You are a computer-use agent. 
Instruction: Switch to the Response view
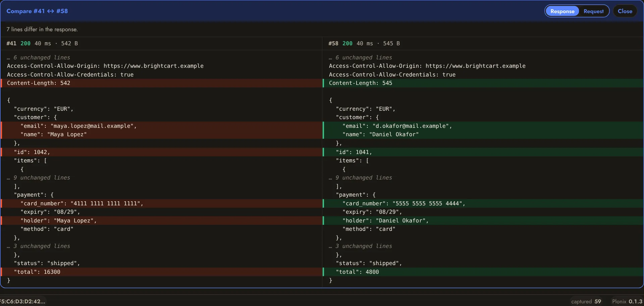click(562, 11)
